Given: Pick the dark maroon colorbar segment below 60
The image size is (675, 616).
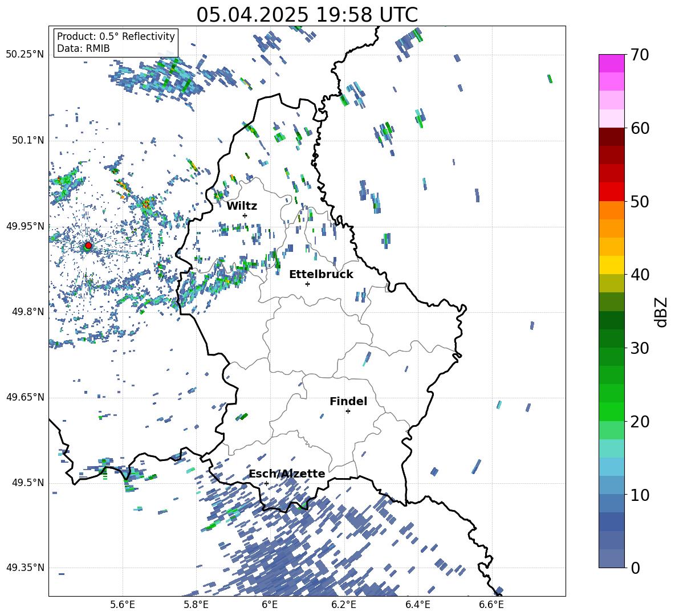Looking at the screenshot, I should pyautogui.click(x=611, y=137).
